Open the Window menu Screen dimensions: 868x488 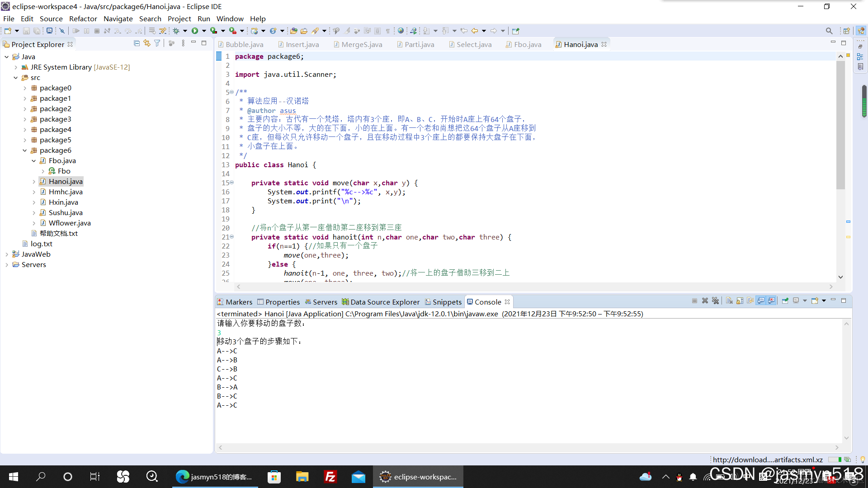point(230,19)
